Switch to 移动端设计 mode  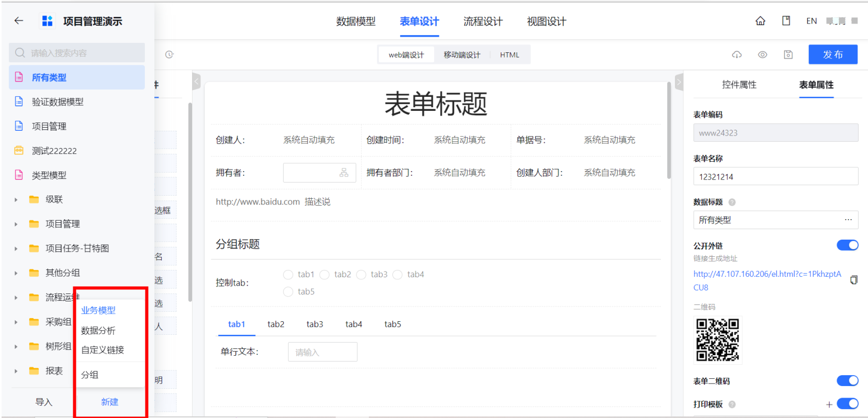(462, 54)
